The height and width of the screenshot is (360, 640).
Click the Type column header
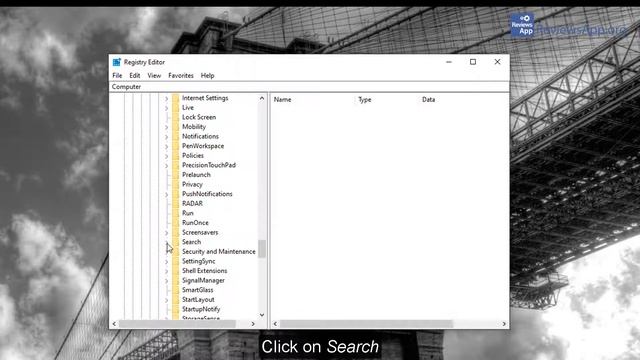[x=364, y=100]
